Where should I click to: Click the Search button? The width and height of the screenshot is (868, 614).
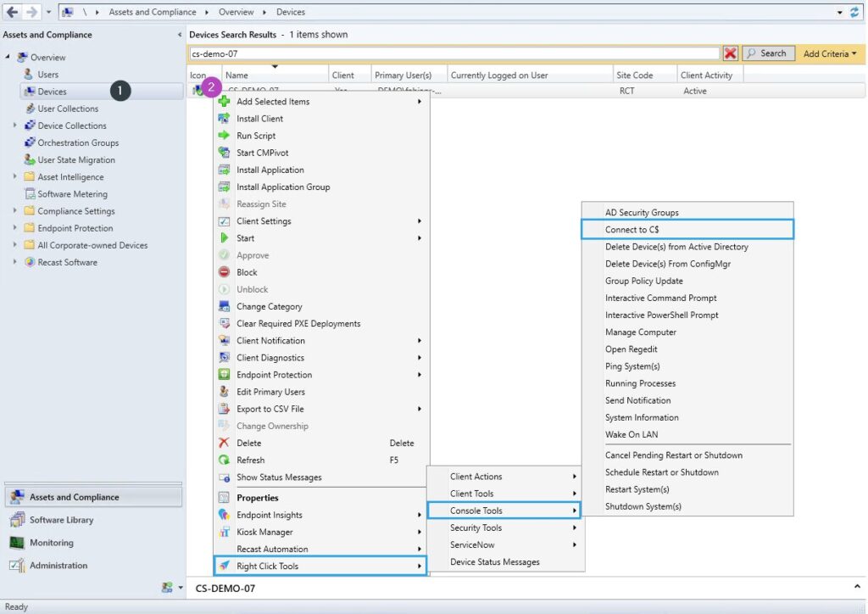click(x=768, y=53)
